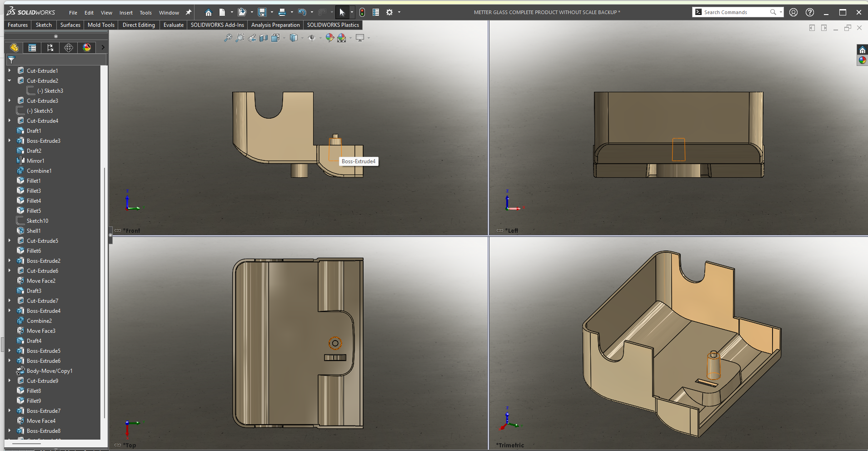Viewport: 868px width, 451px height.
Task: Collapse the Cut-Extrude2 feature node
Action: (x=10, y=80)
